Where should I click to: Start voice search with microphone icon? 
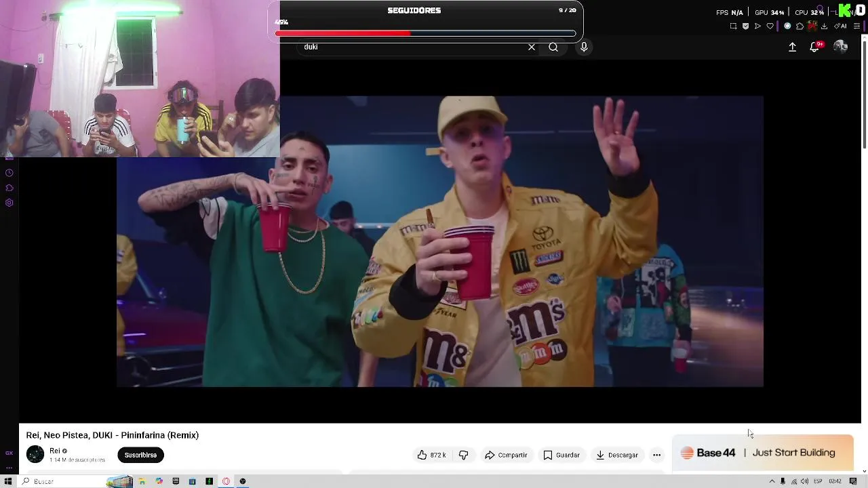tap(584, 47)
